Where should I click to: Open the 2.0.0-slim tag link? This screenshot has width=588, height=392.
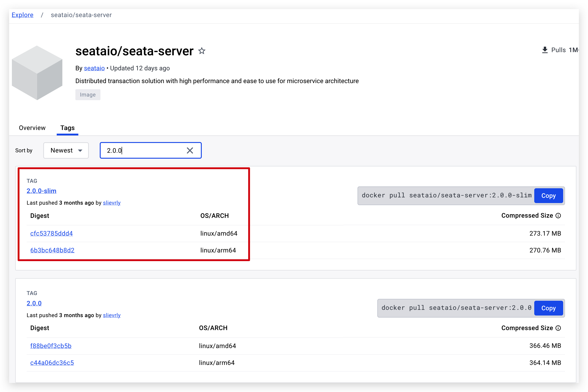(41, 191)
